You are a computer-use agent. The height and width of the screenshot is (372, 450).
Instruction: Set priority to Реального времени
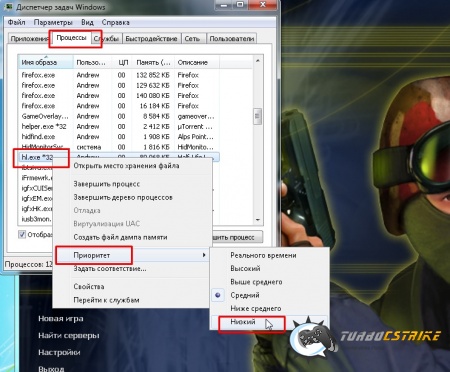(263, 255)
